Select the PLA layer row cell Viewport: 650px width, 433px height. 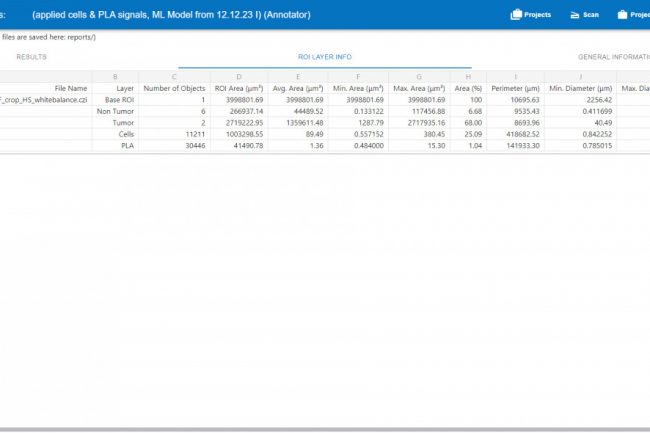coord(126,146)
